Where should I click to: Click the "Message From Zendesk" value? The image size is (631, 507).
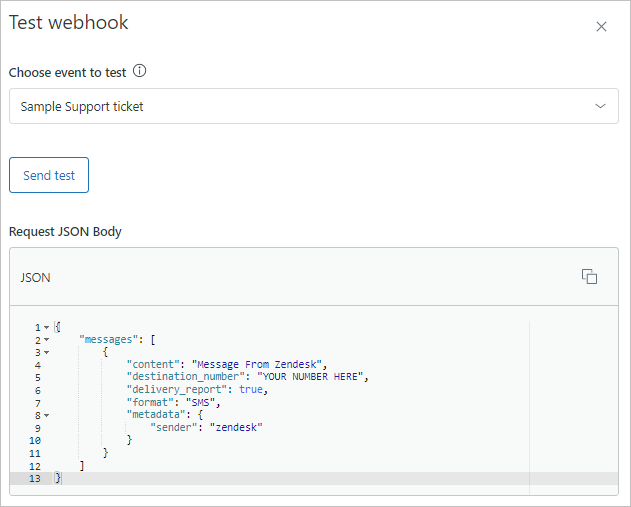point(257,365)
